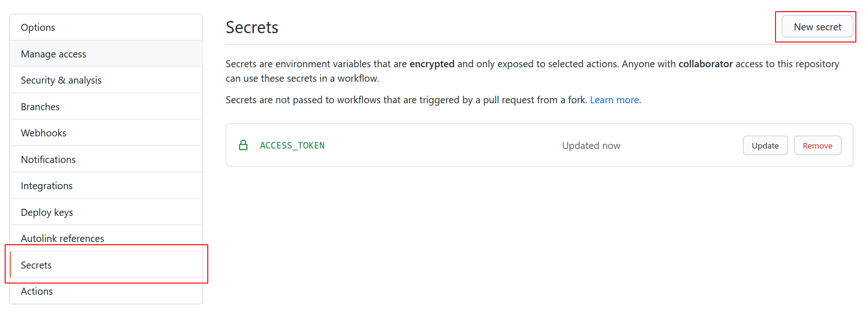
Task: Remove the ACCESS_TOKEN secret
Action: tap(817, 146)
